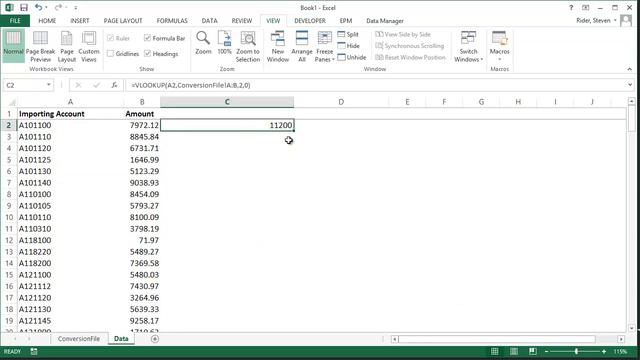Collapse the ribbon
The image size is (640, 360).
[629, 69]
